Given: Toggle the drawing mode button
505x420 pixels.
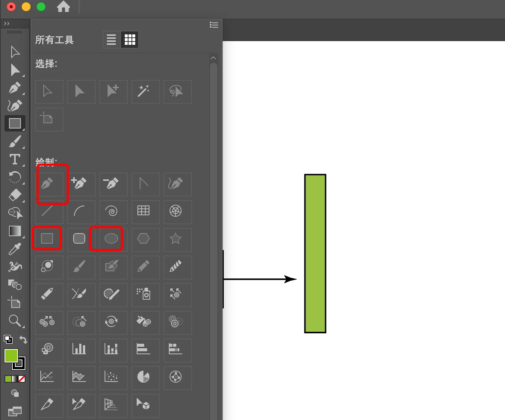Looking at the screenshot, I should [x=15, y=393].
